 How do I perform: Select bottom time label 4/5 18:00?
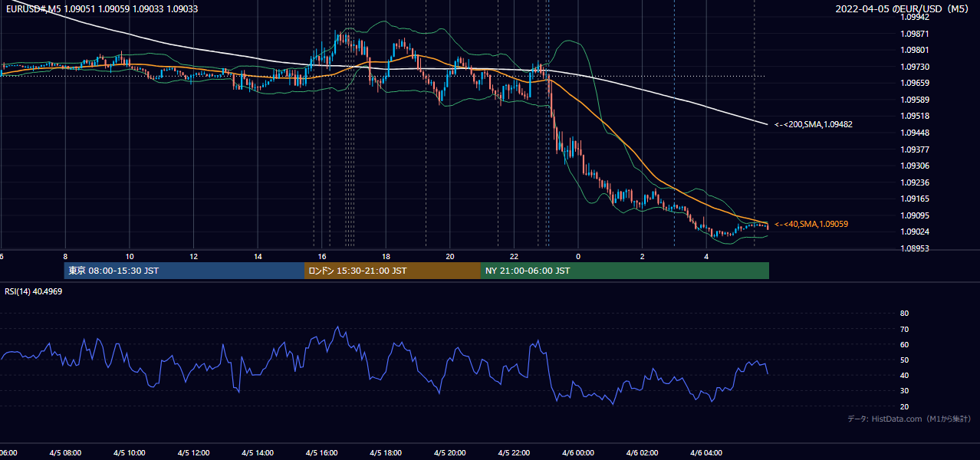point(386,453)
